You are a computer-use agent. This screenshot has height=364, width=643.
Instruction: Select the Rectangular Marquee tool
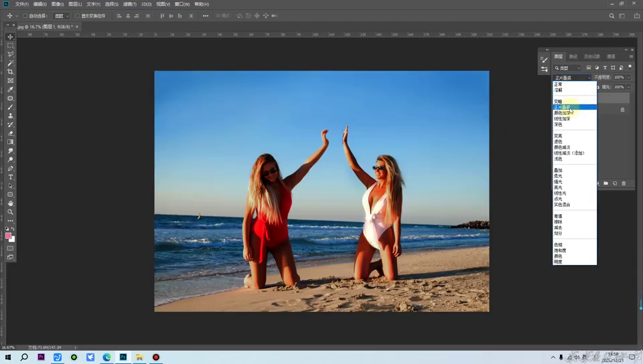[10, 45]
